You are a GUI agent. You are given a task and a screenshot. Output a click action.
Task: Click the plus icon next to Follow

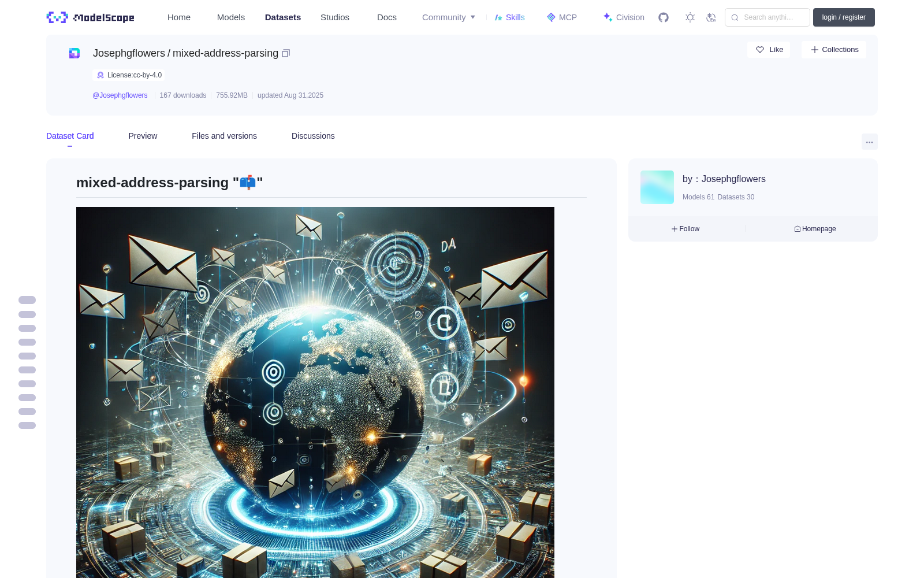(x=675, y=229)
